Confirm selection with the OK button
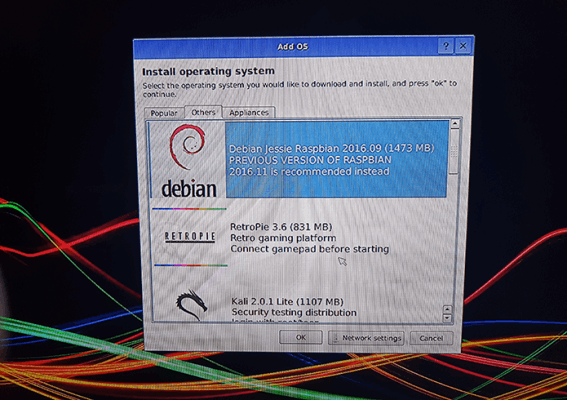This screenshot has height=400, width=567. pos(301,337)
